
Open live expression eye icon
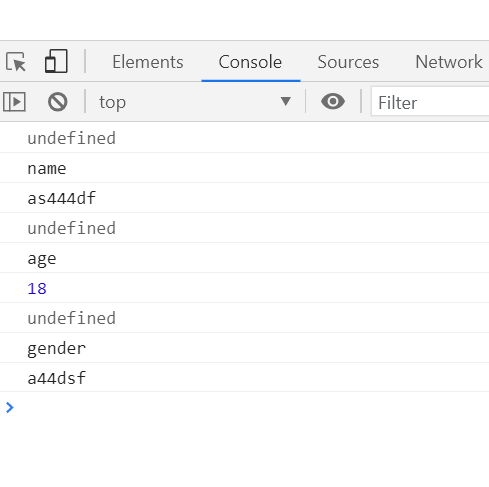pyautogui.click(x=333, y=101)
